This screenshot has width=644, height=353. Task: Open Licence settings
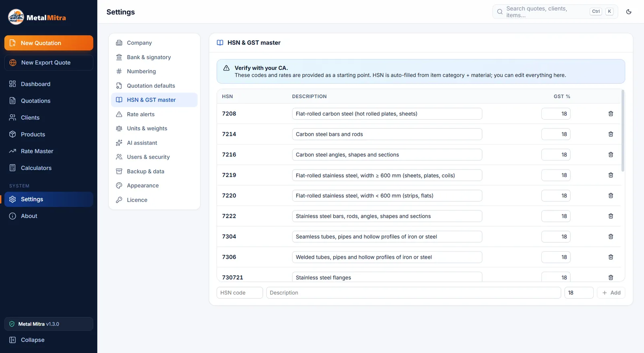[x=154, y=200]
